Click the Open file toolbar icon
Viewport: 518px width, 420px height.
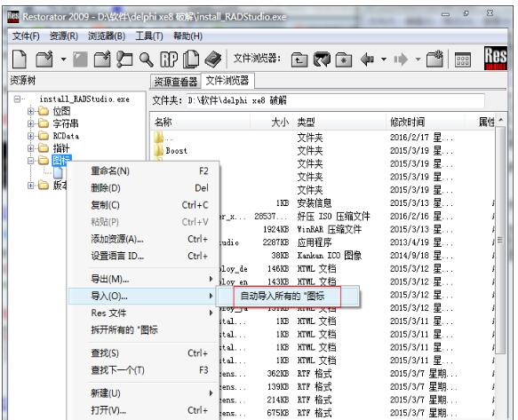(x=44, y=59)
